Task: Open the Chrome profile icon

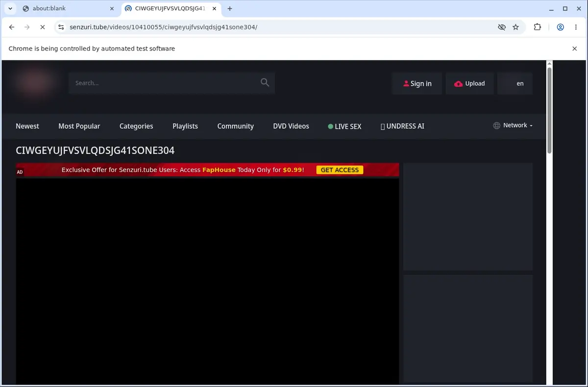Action: coord(560,27)
